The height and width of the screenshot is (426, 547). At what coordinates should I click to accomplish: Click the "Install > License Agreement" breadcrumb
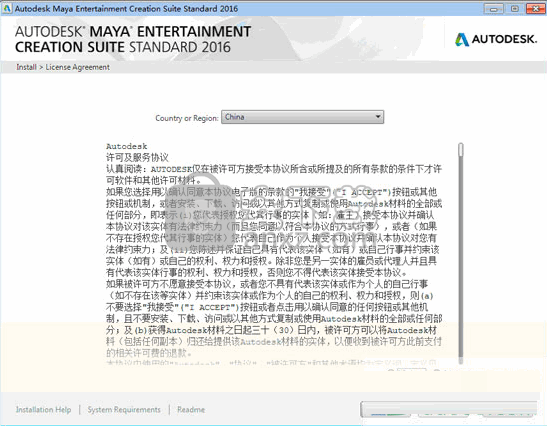tap(63, 67)
